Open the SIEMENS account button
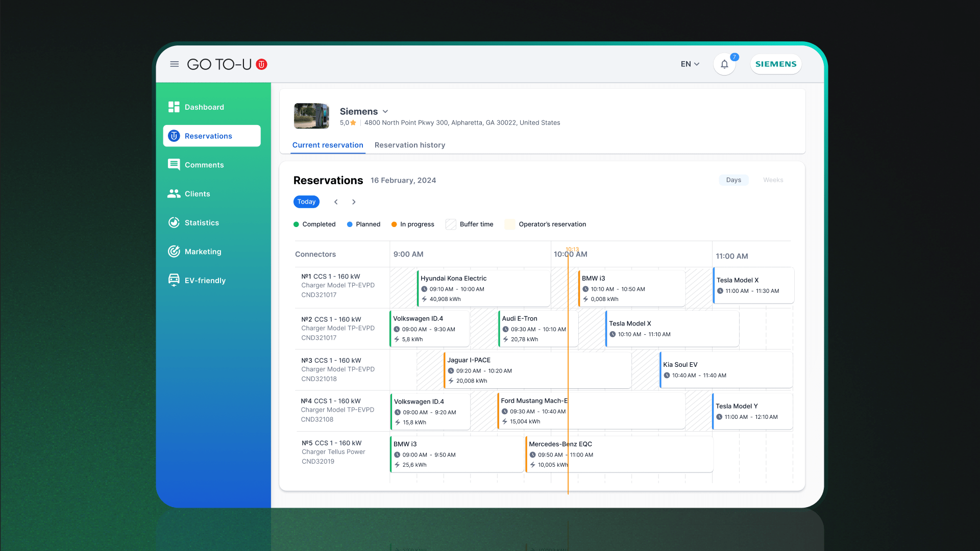980x551 pixels. [776, 64]
